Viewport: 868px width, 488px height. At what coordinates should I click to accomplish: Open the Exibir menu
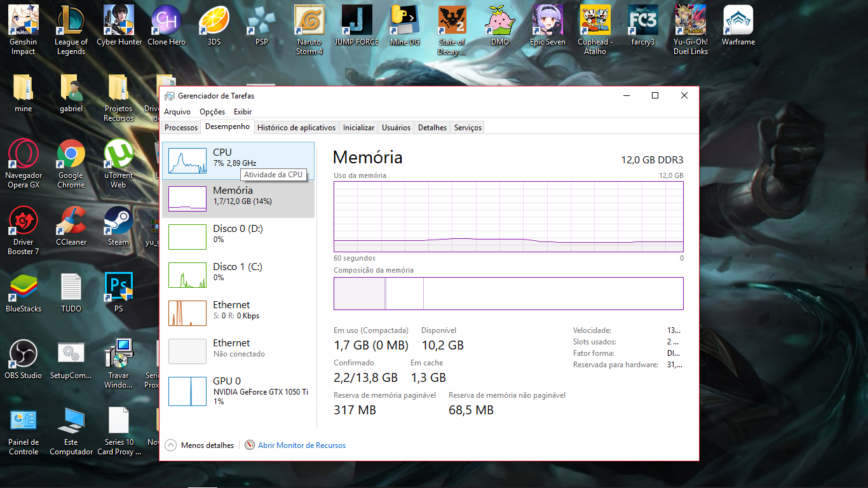pyautogui.click(x=243, y=112)
